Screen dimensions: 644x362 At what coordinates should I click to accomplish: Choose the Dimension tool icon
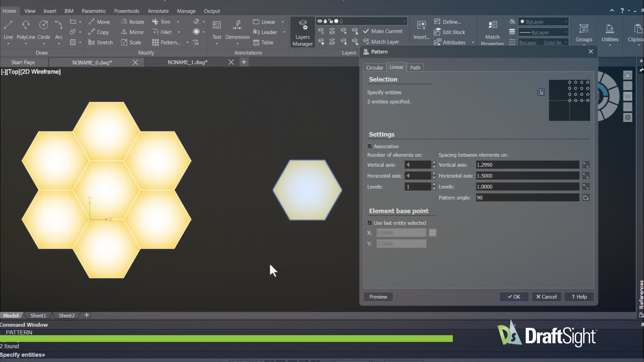pos(237,25)
